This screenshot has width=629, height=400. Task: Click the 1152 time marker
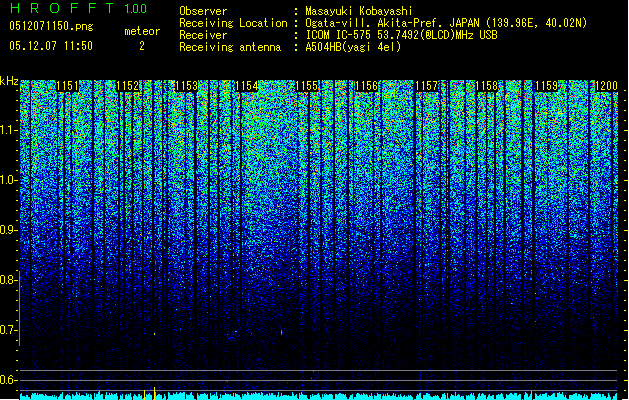tap(128, 86)
